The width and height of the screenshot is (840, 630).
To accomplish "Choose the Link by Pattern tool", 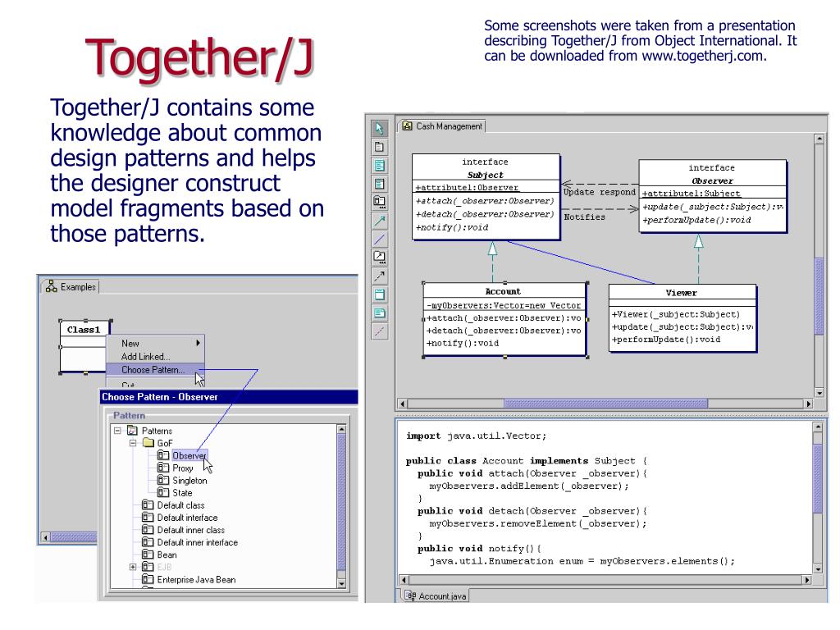I will (379, 258).
